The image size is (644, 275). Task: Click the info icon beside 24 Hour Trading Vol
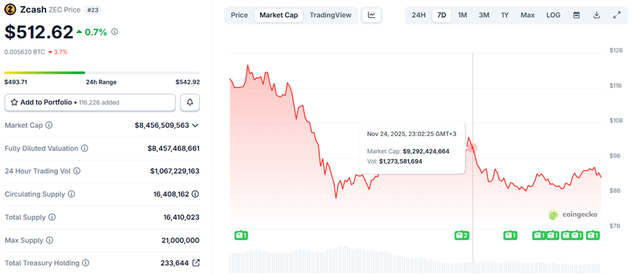[x=77, y=171]
